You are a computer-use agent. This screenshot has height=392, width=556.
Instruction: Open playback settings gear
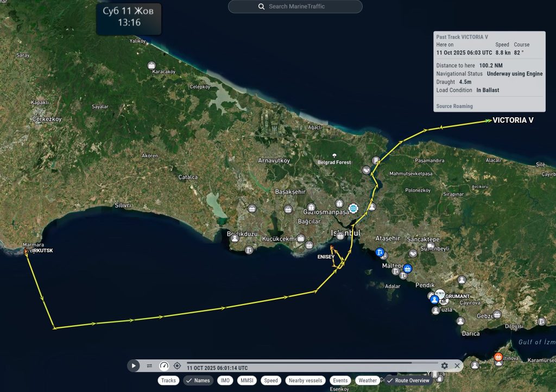[445, 366]
